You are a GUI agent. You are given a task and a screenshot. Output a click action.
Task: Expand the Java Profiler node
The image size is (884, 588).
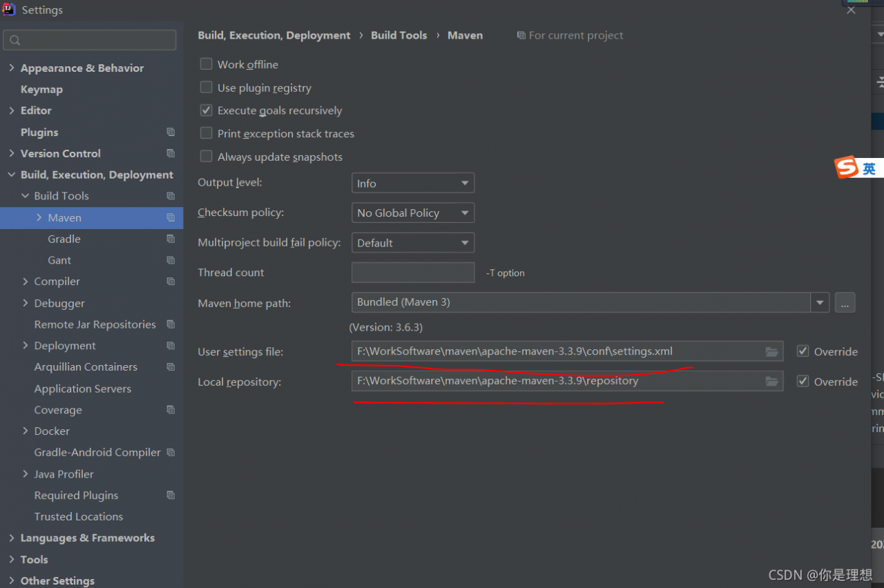pos(25,474)
